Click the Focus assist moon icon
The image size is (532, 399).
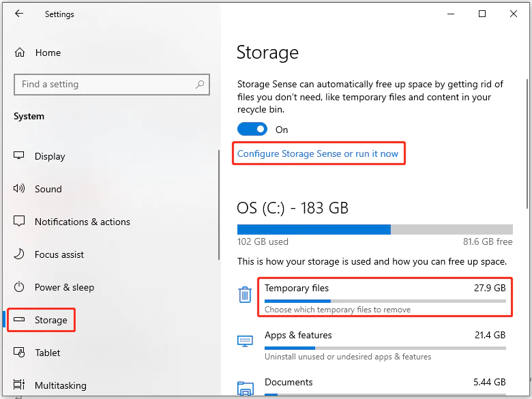(20, 254)
